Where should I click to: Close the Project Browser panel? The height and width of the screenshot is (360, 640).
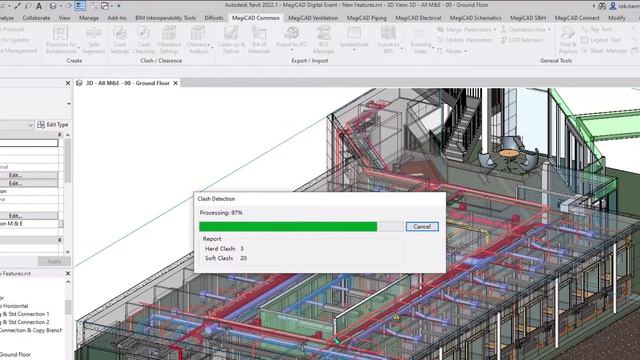click(68, 273)
